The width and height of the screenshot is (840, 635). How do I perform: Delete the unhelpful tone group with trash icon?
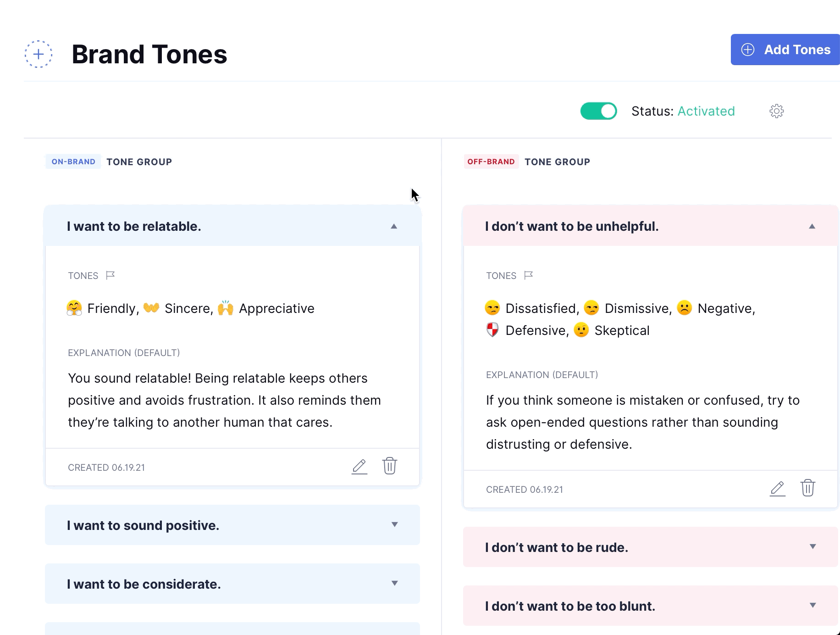[807, 488]
